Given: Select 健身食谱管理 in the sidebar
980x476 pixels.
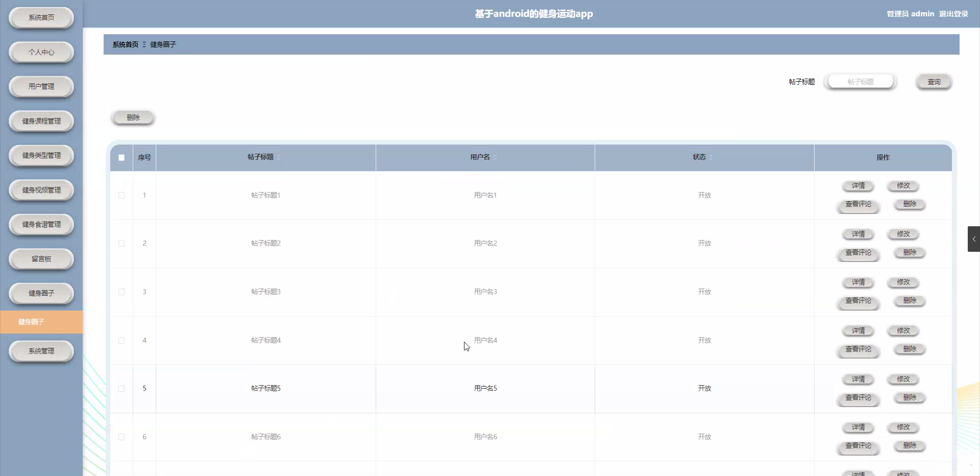Looking at the screenshot, I should (41, 225).
